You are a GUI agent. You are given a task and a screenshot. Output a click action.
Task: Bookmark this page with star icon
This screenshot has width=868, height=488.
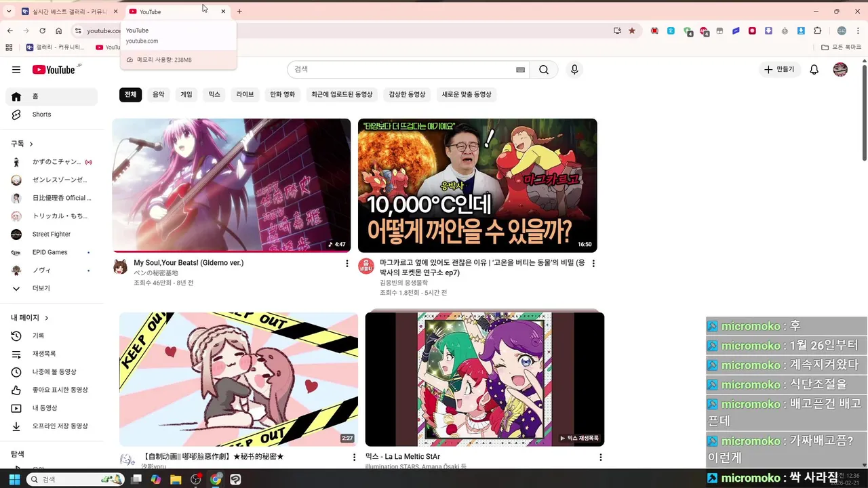pyautogui.click(x=632, y=30)
